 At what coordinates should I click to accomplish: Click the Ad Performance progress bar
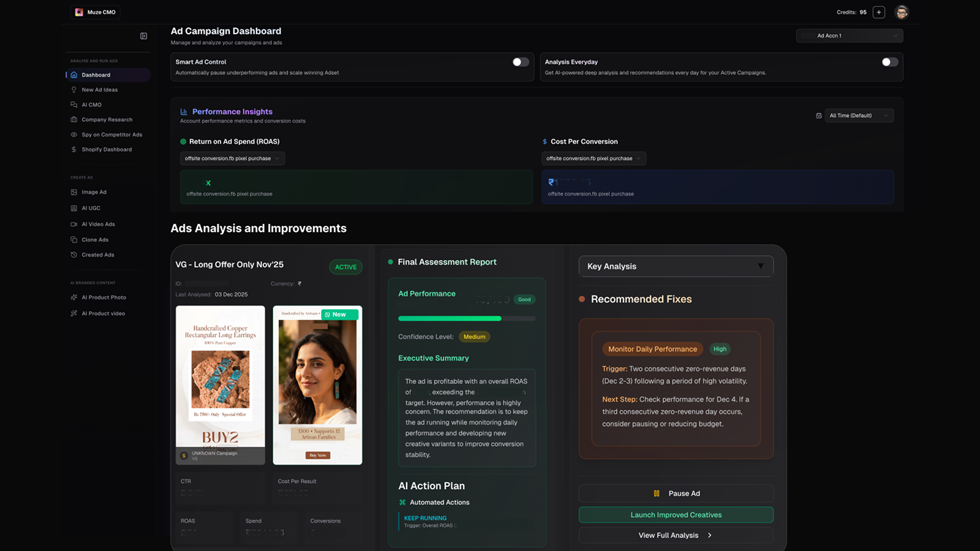(467, 318)
